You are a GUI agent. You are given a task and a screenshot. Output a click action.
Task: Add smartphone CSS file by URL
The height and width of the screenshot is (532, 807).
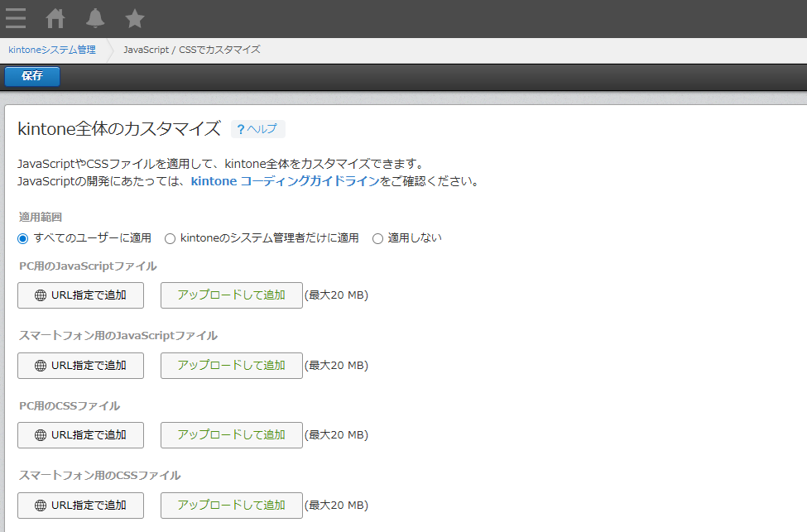click(x=80, y=506)
